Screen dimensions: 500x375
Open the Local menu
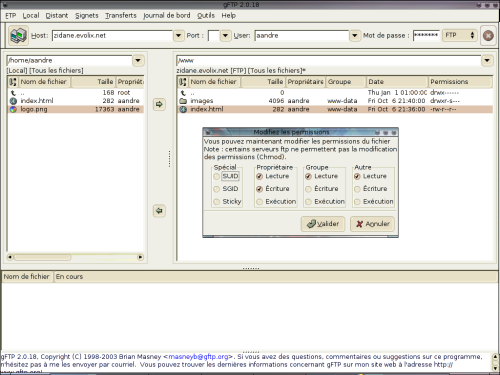31,15
